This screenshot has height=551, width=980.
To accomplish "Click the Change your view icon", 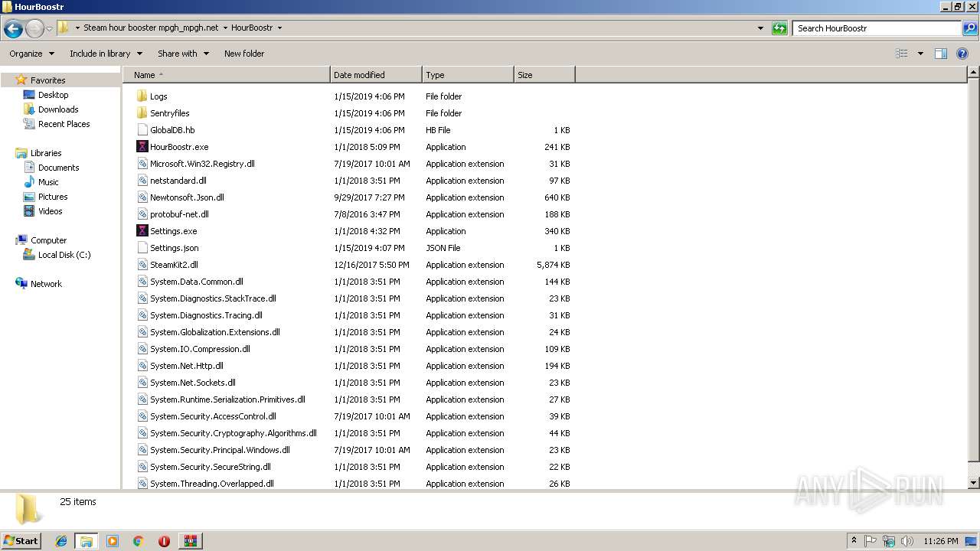I will click(x=902, y=54).
